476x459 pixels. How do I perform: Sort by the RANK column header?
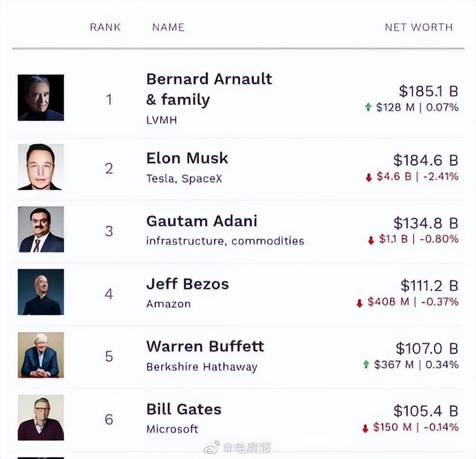pos(105,27)
